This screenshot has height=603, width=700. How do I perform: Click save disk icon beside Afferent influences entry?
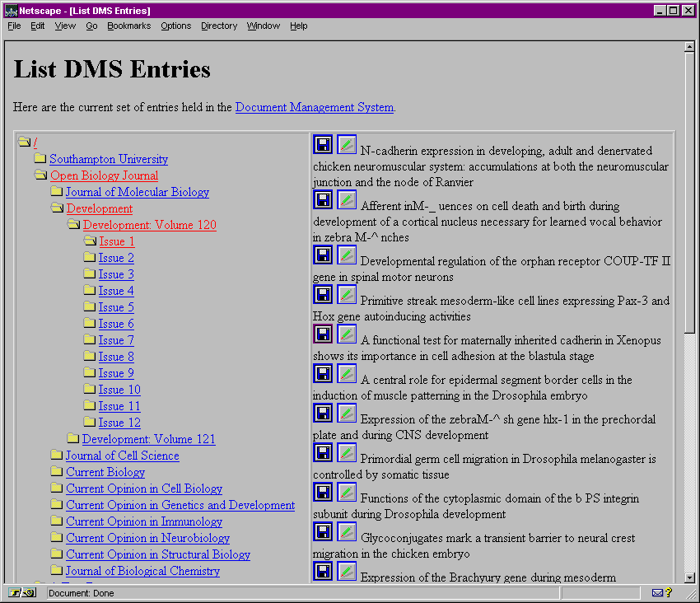[323, 199]
